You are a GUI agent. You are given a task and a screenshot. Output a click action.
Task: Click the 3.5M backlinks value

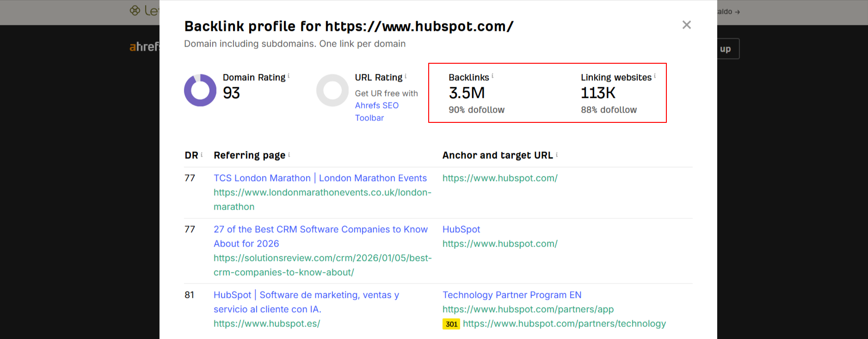467,93
